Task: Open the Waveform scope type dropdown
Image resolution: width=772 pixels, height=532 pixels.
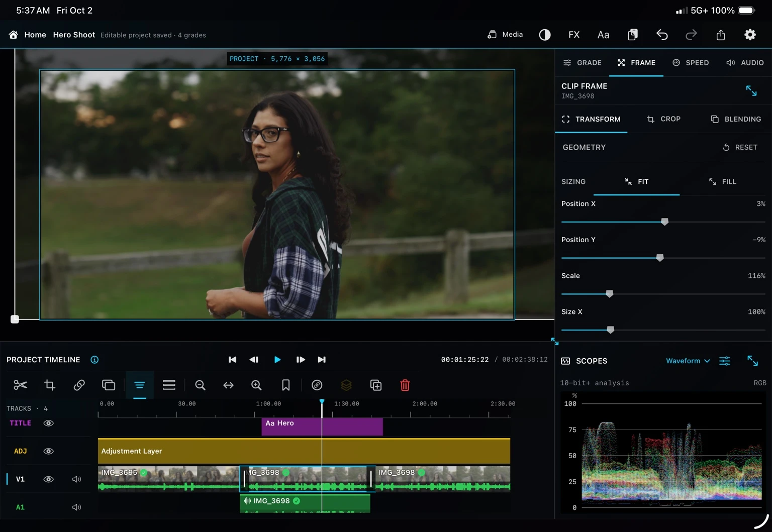Action: click(688, 361)
